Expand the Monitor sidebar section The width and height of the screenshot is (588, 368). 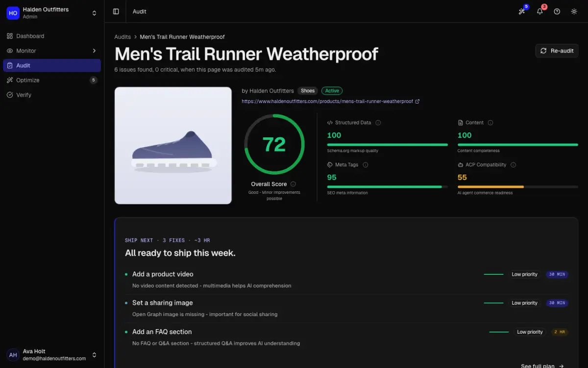pyautogui.click(x=52, y=51)
